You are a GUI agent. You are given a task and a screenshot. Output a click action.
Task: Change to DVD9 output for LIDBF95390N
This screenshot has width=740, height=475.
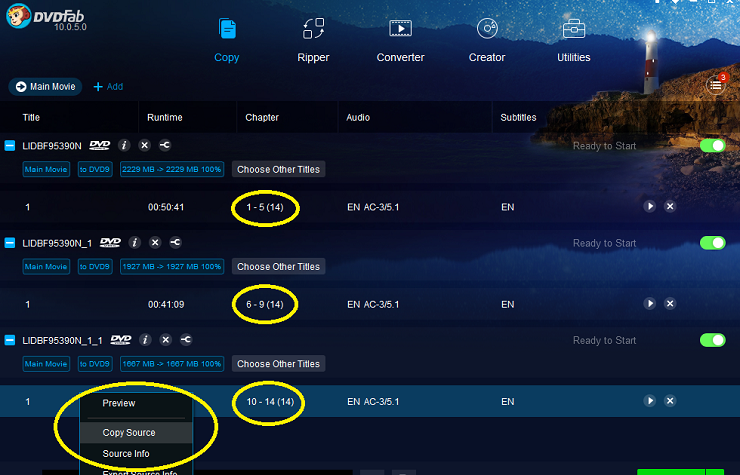(95, 170)
